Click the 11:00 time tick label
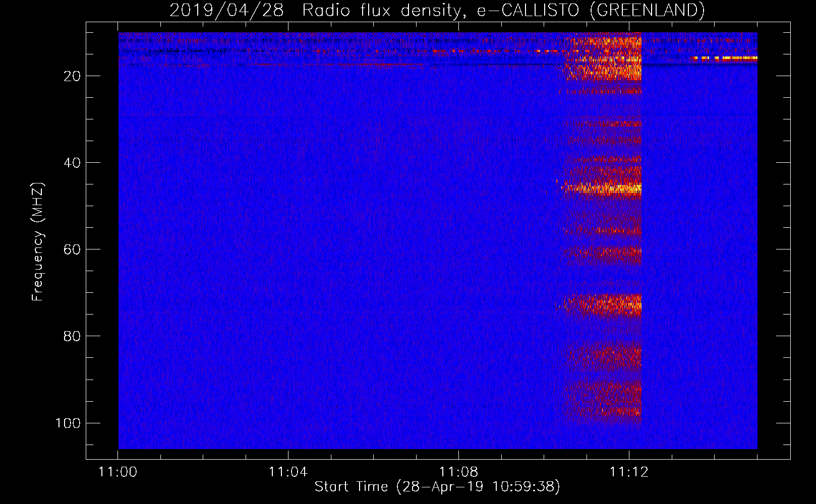816x504 pixels. click(x=118, y=472)
